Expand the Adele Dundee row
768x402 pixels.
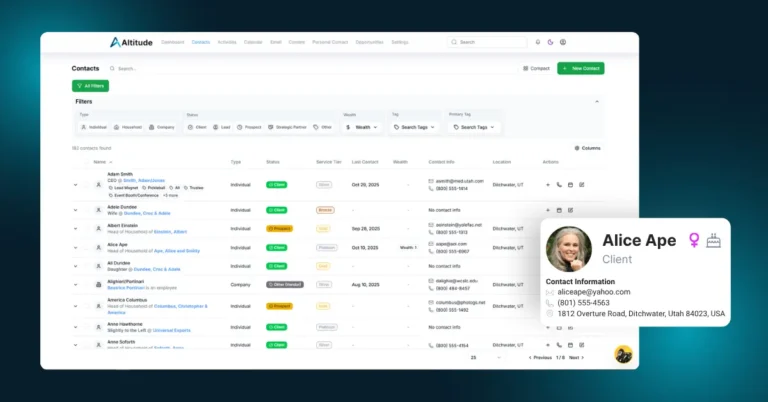(x=75, y=210)
